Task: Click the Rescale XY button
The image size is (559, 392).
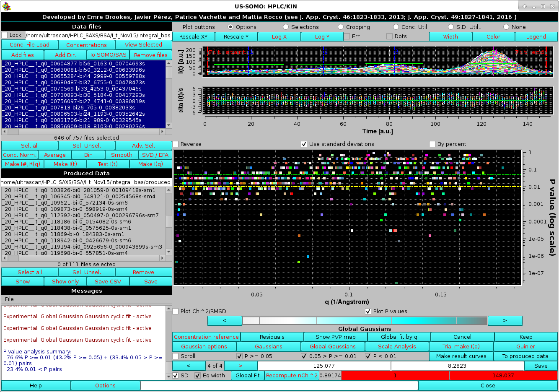Action: point(193,36)
